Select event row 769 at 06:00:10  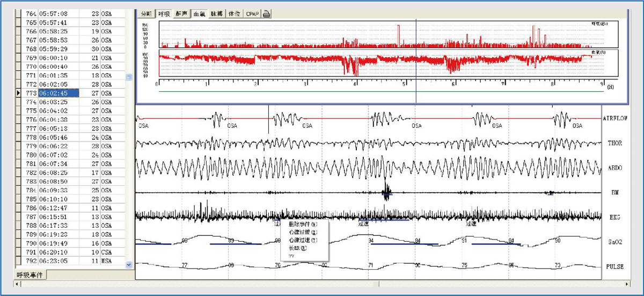coord(70,57)
